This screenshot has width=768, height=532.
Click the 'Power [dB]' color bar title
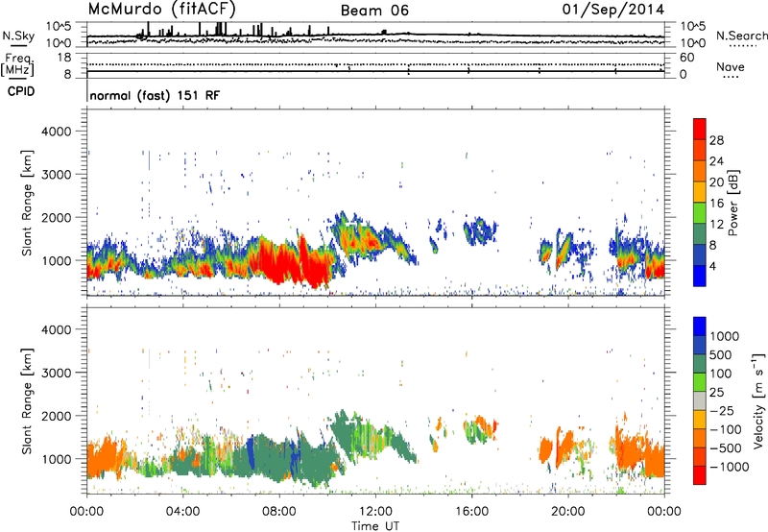point(732,203)
